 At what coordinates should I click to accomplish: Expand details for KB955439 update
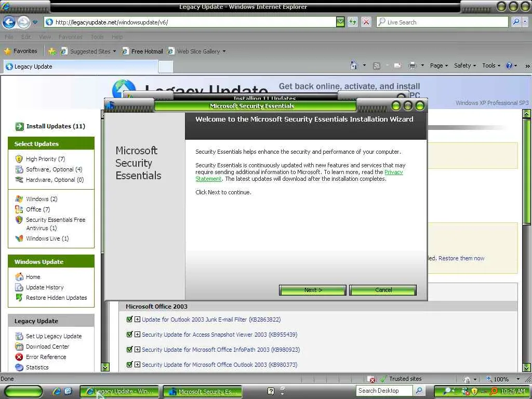[137, 334]
